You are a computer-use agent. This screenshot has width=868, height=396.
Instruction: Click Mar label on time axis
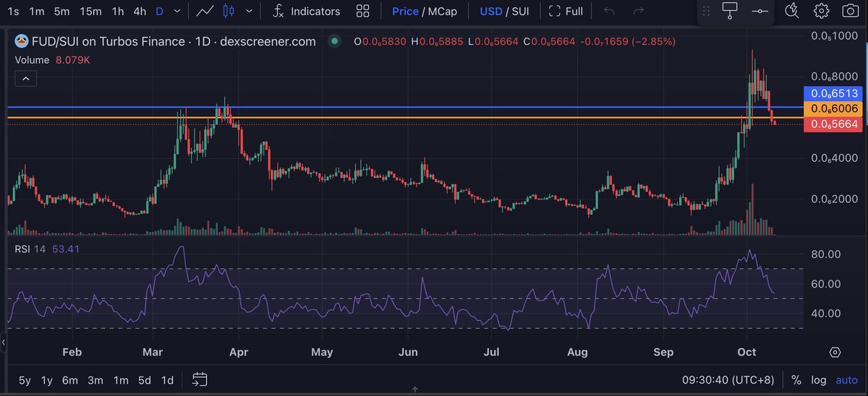152,352
